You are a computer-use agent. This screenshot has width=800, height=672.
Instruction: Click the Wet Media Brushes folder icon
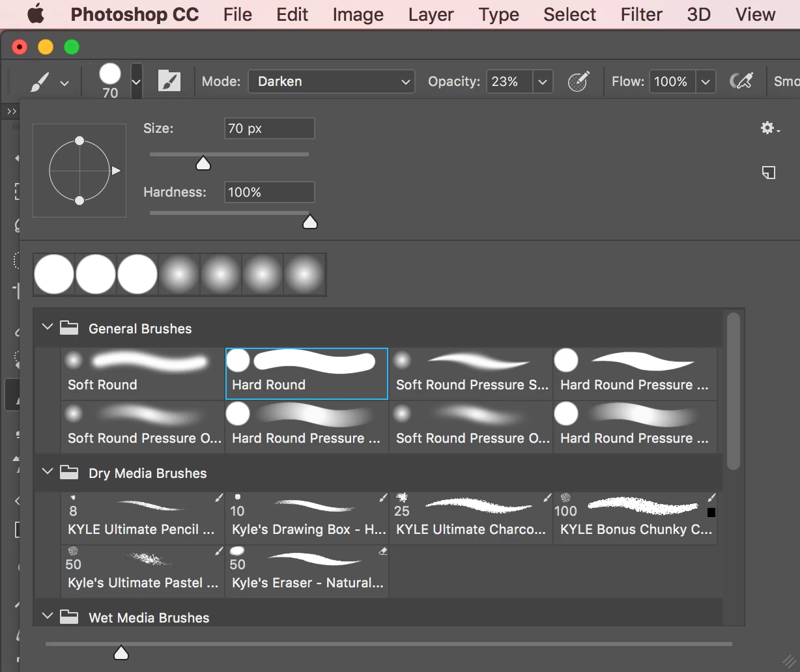pyautogui.click(x=69, y=617)
